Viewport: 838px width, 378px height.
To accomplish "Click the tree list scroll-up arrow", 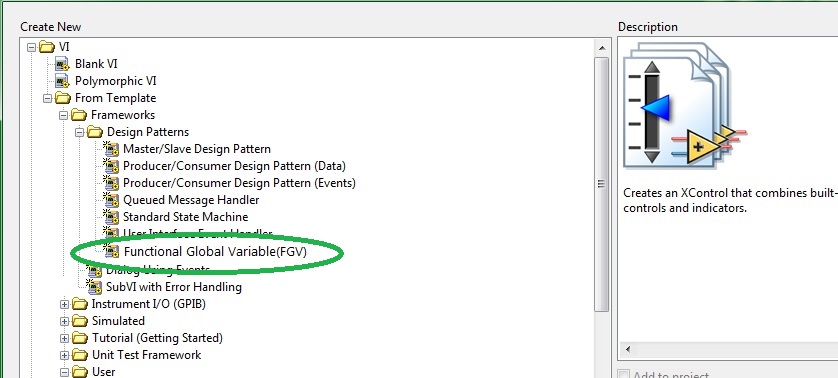I will tap(602, 48).
